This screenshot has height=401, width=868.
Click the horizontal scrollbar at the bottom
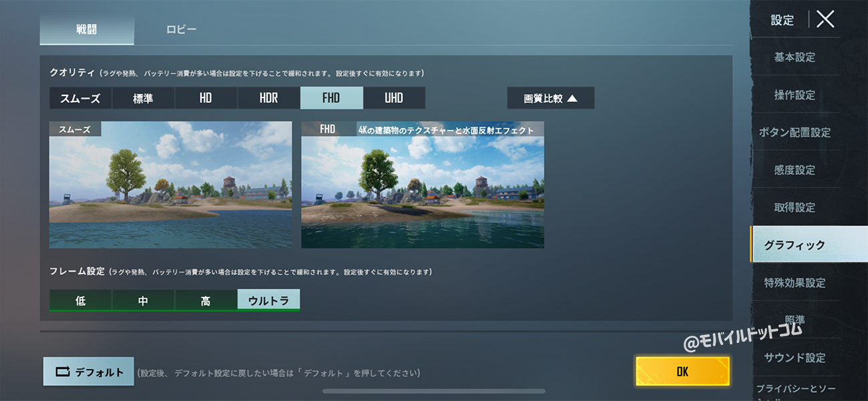click(x=434, y=391)
